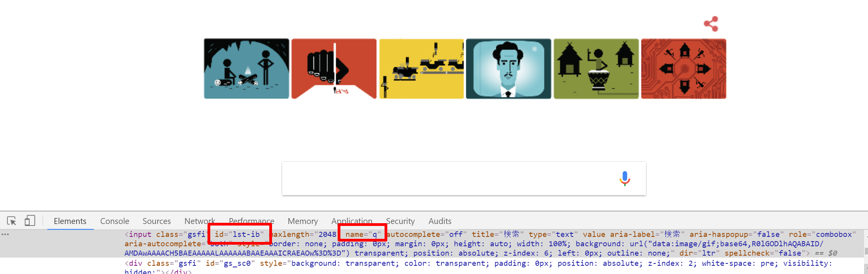Switch to the Security tab
The height and width of the screenshot is (274, 868).
pyautogui.click(x=400, y=221)
